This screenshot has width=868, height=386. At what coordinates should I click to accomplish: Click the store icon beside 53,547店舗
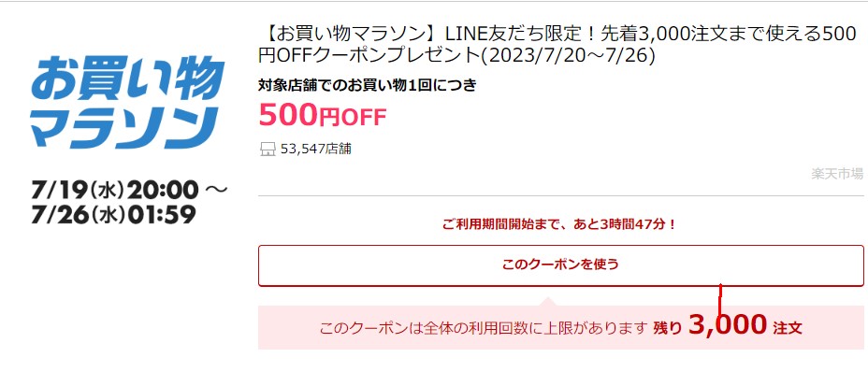point(268,150)
